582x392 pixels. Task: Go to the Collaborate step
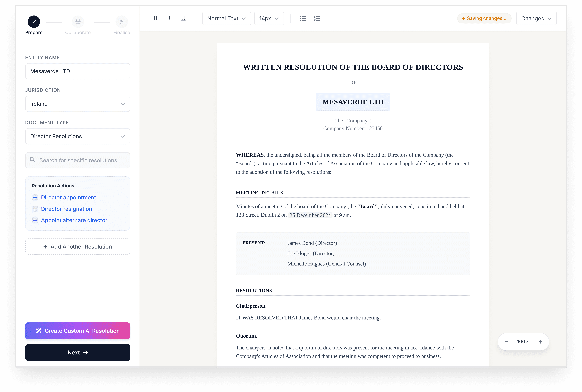coord(78,22)
